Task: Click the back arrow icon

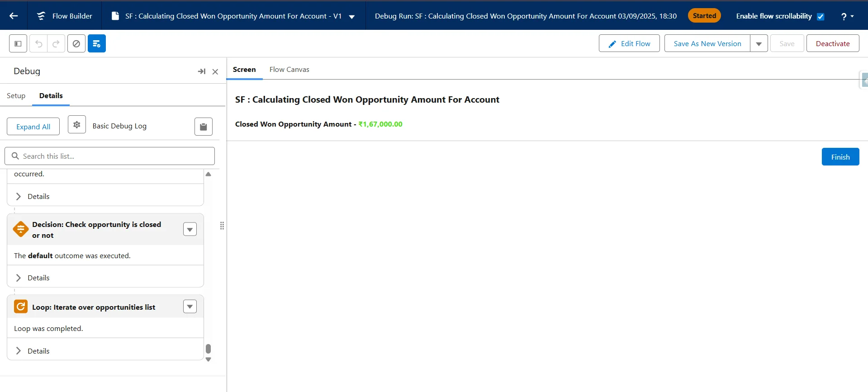Action: pos(14,16)
